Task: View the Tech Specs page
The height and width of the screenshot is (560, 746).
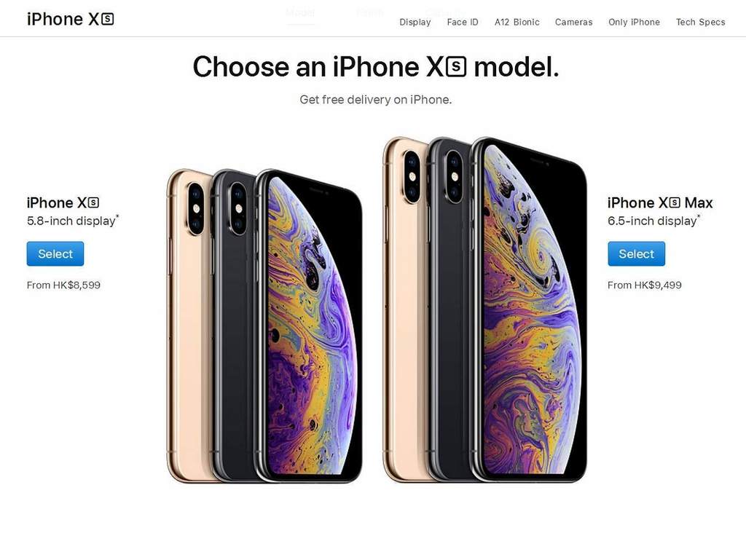Action: [x=700, y=22]
